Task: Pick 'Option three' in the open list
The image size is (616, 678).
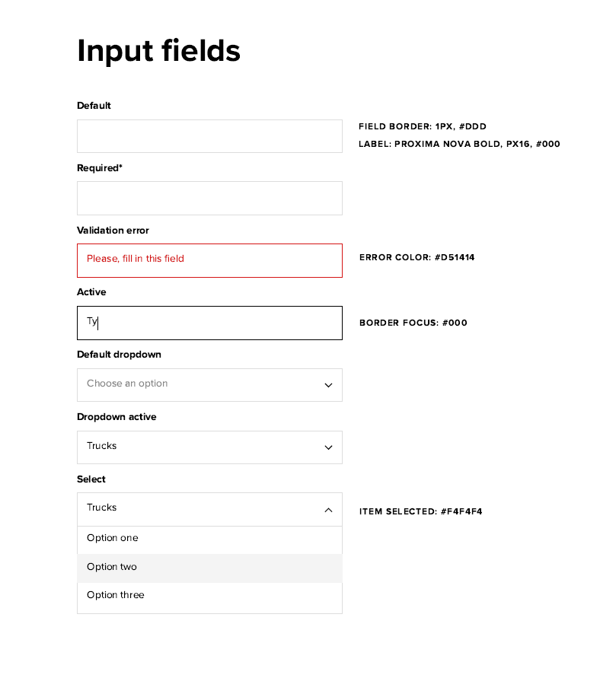Action: pos(116,595)
